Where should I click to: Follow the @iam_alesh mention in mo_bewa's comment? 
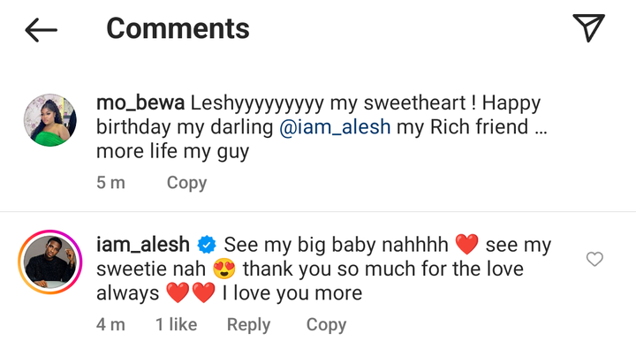335,127
